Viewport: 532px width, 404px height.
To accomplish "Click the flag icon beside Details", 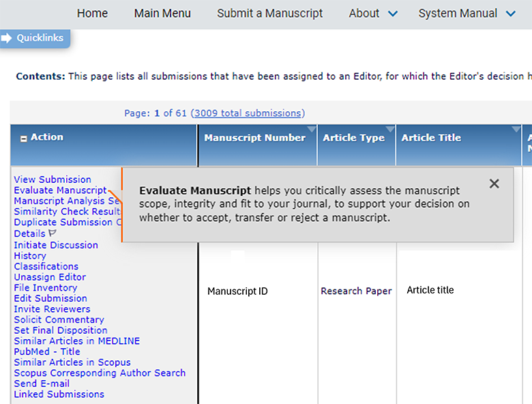I will pos(53,233).
